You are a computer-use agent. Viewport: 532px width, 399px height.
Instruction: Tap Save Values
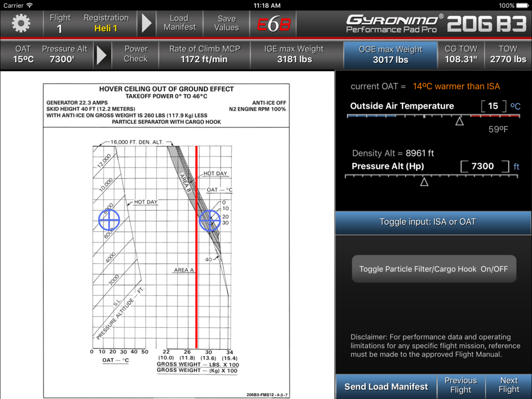click(226, 23)
